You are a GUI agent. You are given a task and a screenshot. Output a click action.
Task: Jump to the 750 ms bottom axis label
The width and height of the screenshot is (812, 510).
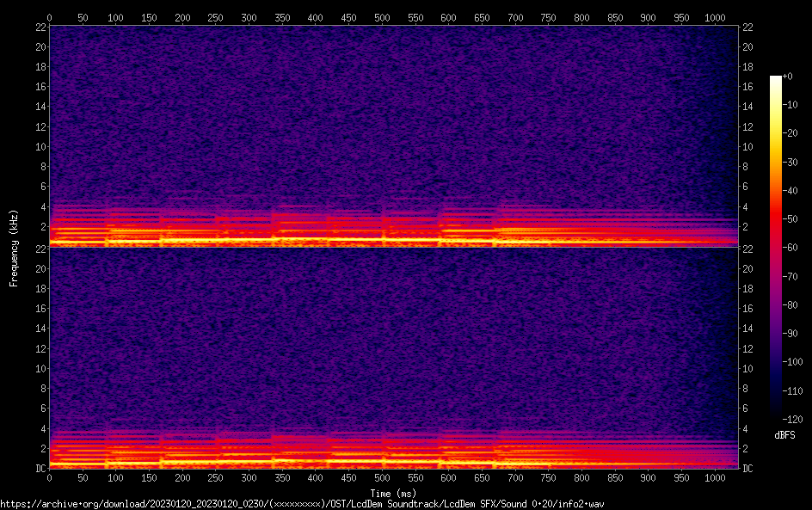point(548,477)
